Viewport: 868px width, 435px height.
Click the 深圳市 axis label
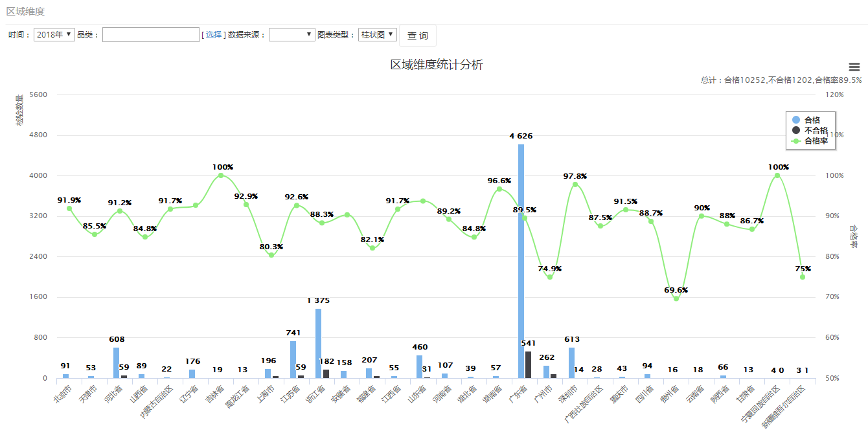point(568,394)
